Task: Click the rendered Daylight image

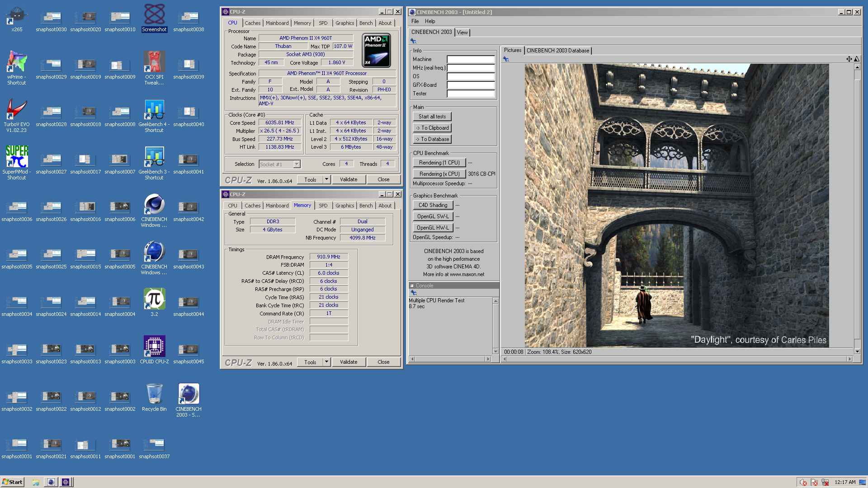Action: pyautogui.click(x=677, y=206)
